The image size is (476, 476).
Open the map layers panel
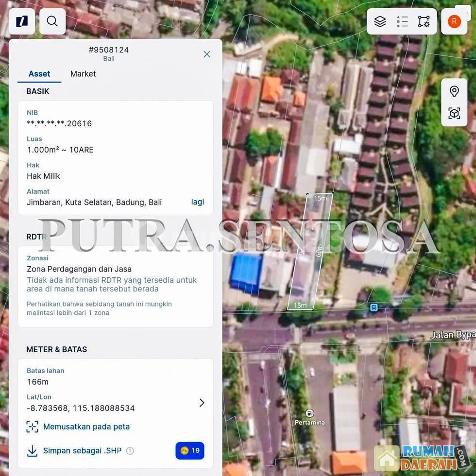(x=380, y=21)
